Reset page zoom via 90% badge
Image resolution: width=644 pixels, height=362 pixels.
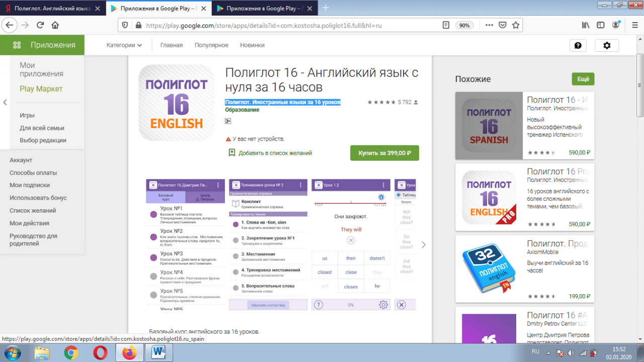463,25
